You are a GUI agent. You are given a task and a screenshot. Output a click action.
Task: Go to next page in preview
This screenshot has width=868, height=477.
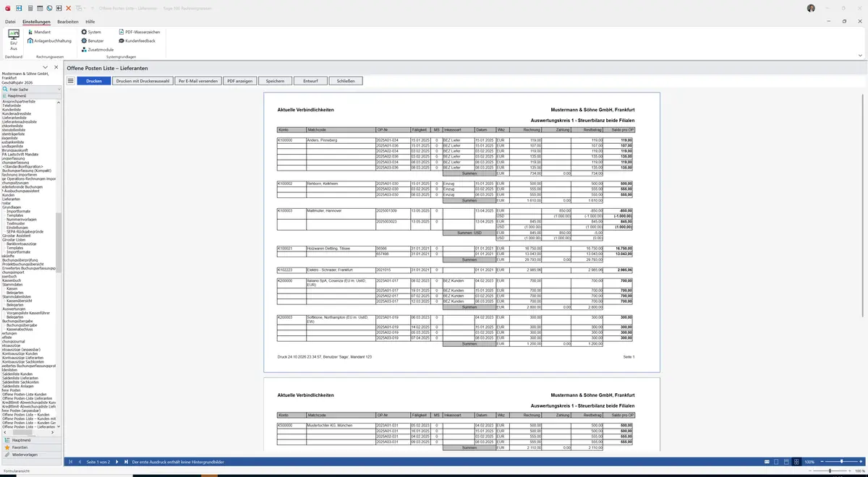(x=118, y=462)
